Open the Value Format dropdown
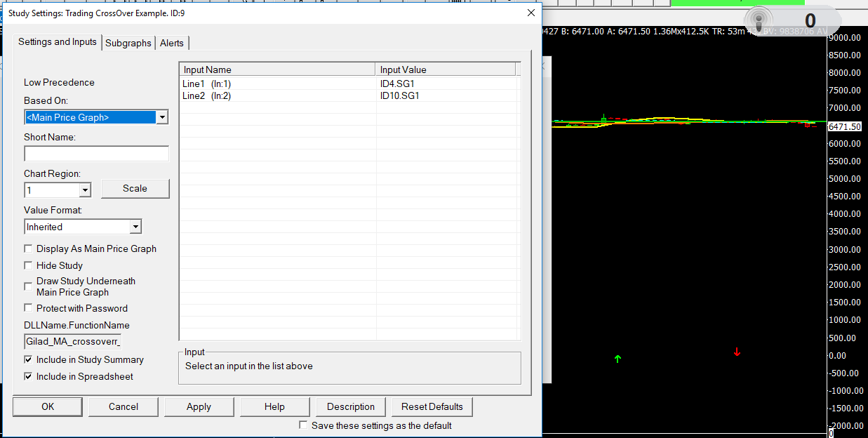This screenshot has height=438, width=868. pyautogui.click(x=135, y=227)
